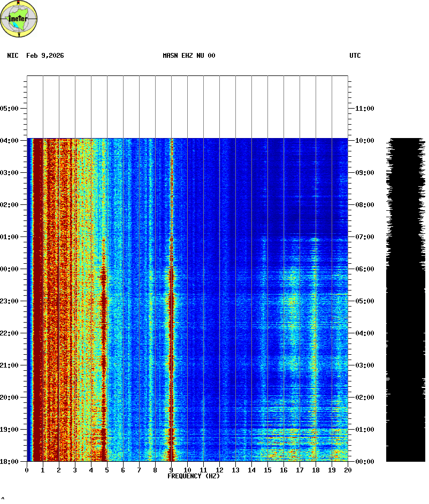
Task: Select the 23:00 local time tick label
Action: tap(10, 301)
